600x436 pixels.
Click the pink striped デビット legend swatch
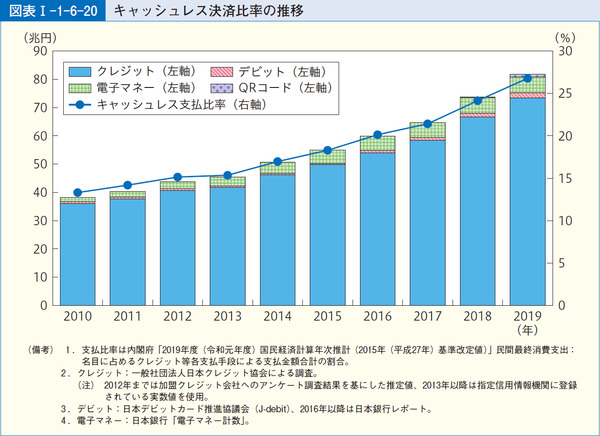221,71
